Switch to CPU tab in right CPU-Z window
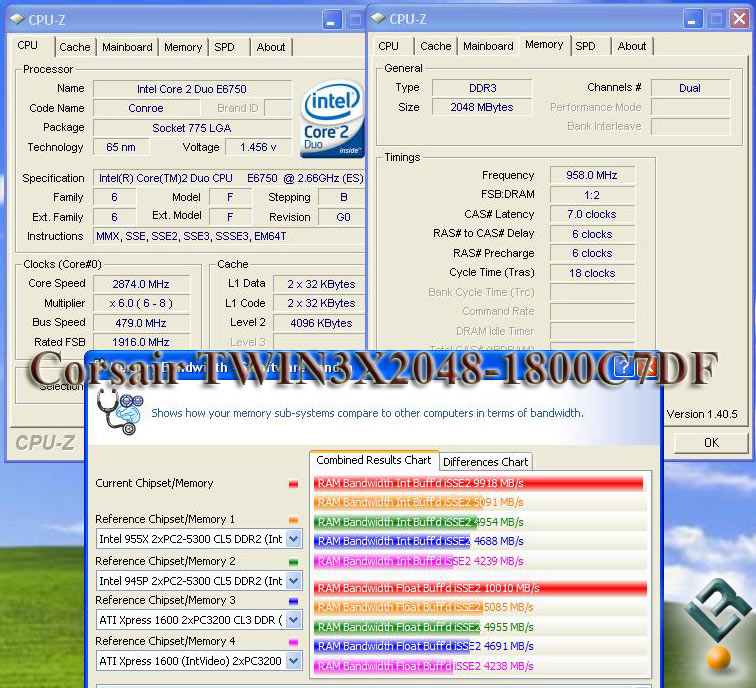 click(x=389, y=46)
